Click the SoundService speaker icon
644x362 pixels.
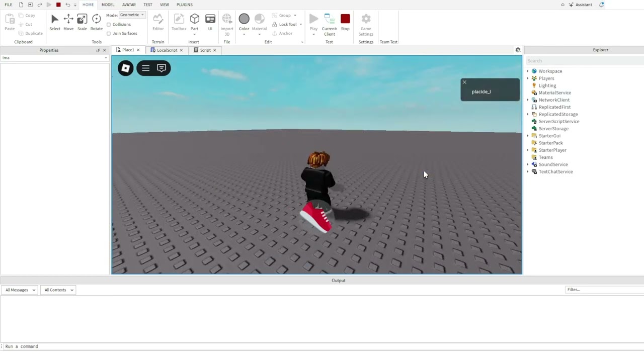click(x=534, y=164)
